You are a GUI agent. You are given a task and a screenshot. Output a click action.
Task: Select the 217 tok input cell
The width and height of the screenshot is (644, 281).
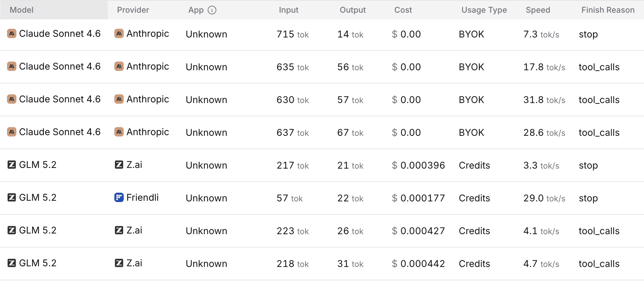pyautogui.click(x=293, y=165)
